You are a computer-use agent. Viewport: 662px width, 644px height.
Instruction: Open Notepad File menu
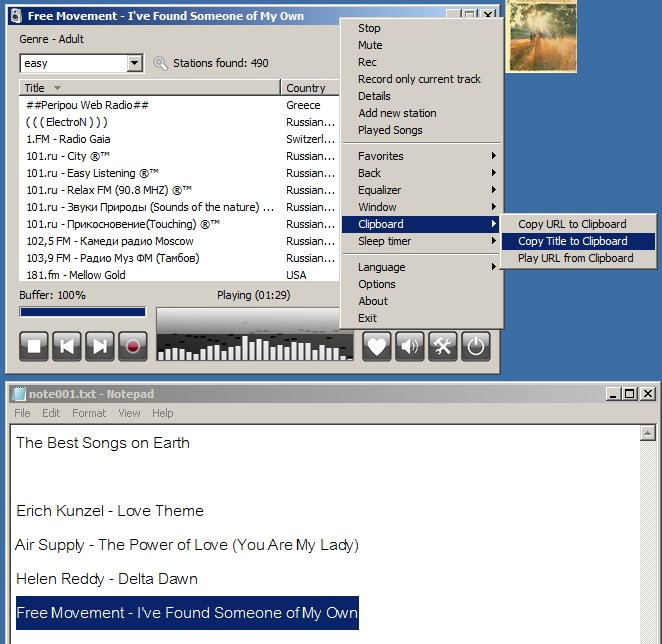tap(22, 413)
